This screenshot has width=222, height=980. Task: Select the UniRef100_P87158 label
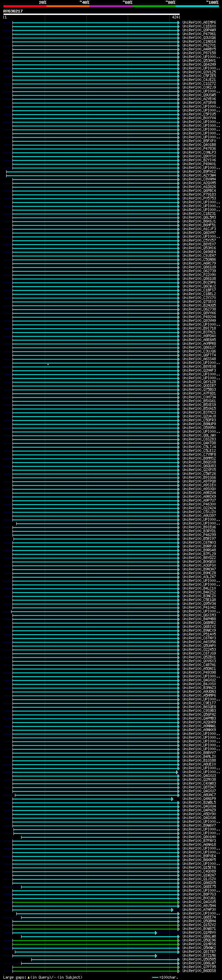click(x=199, y=53)
